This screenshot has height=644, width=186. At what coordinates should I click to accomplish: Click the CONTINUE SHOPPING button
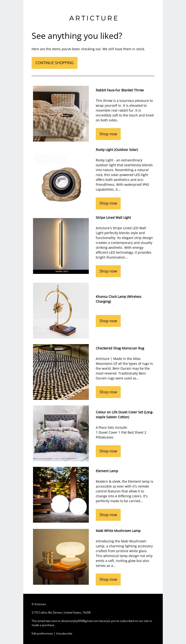tap(54, 63)
